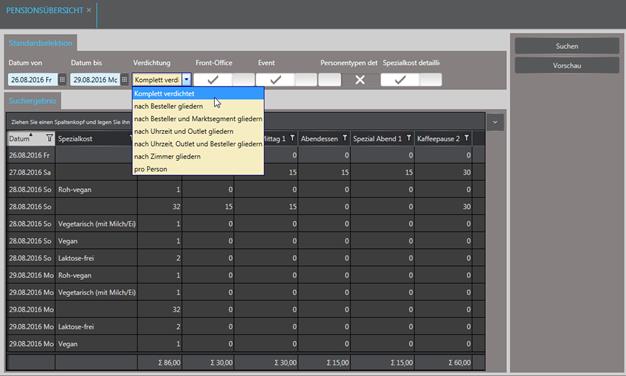The height and width of the screenshot is (376, 626).
Task: Click the Σ 86,00 total cell
Action: pos(160,363)
